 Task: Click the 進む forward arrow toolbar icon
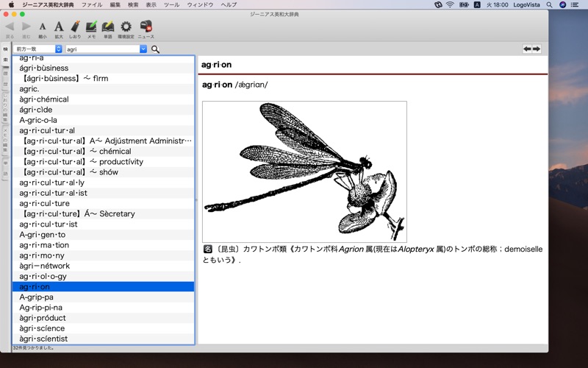26,26
